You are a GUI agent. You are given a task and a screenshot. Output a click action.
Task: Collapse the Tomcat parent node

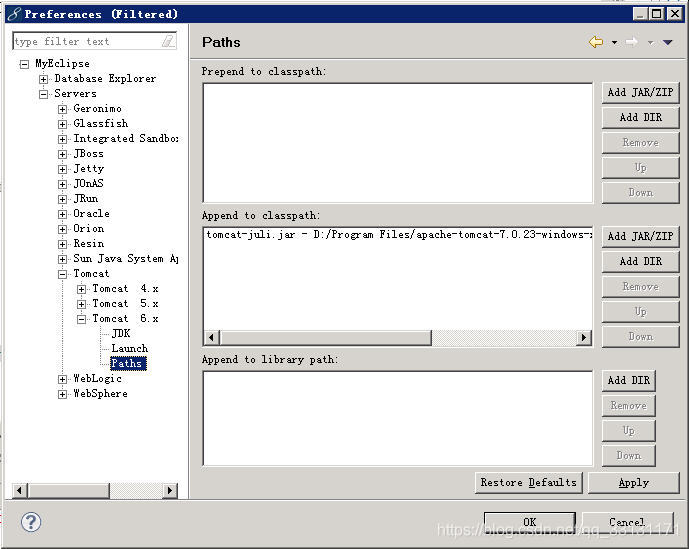point(62,274)
